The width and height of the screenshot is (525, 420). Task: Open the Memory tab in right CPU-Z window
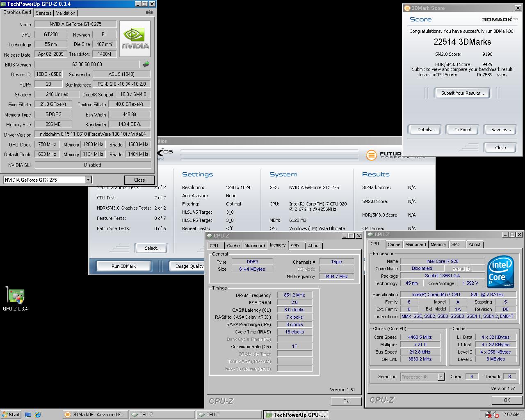click(x=438, y=244)
